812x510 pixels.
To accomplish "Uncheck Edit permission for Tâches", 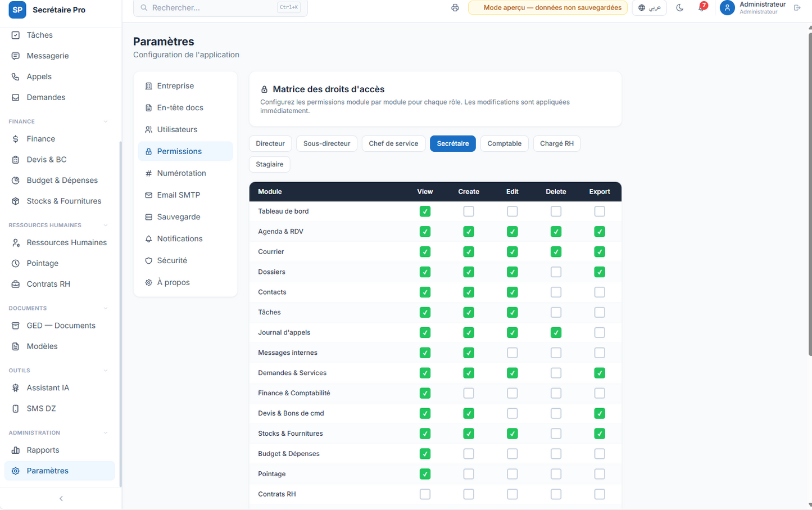I will coord(512,313).
